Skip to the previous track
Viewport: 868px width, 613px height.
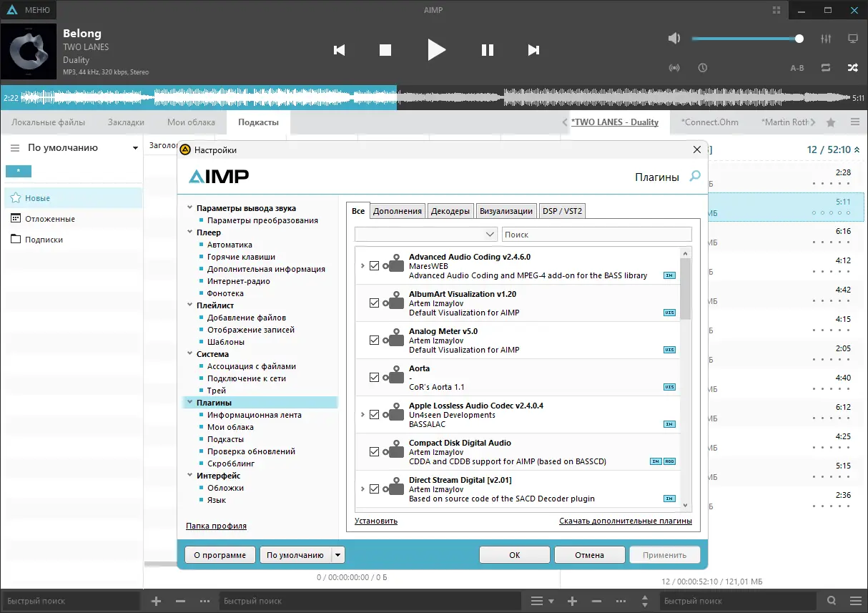(x=340, y=50)
